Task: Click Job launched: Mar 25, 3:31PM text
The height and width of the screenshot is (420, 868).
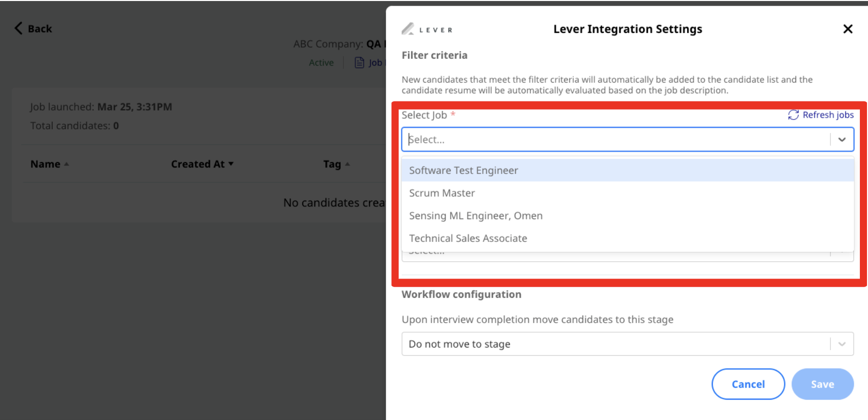Action: point(101,107)
